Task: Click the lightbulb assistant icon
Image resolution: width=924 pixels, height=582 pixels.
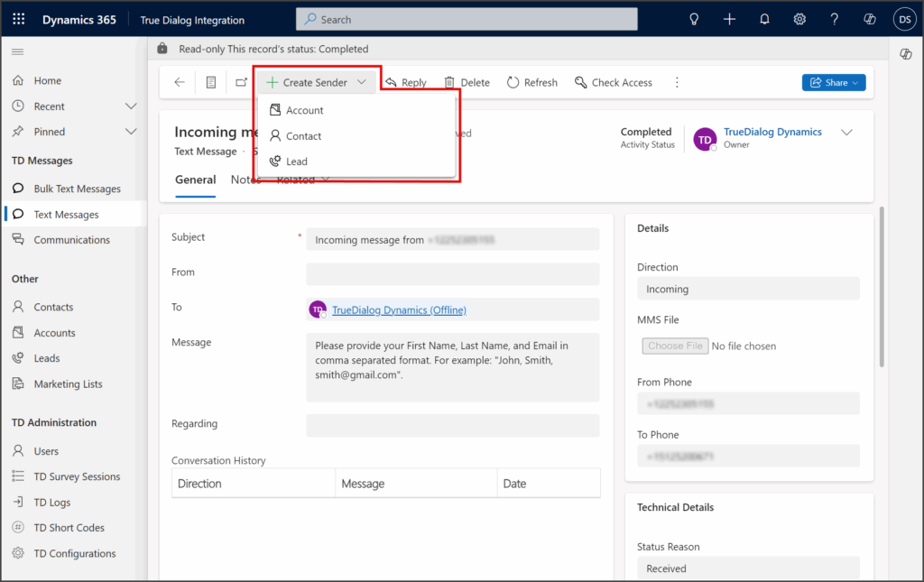Action: coord(694,20)
